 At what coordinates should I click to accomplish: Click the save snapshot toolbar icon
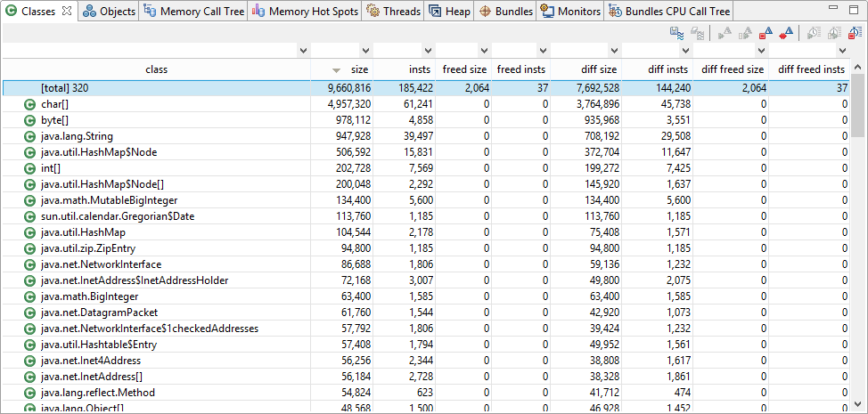point(676,34)
